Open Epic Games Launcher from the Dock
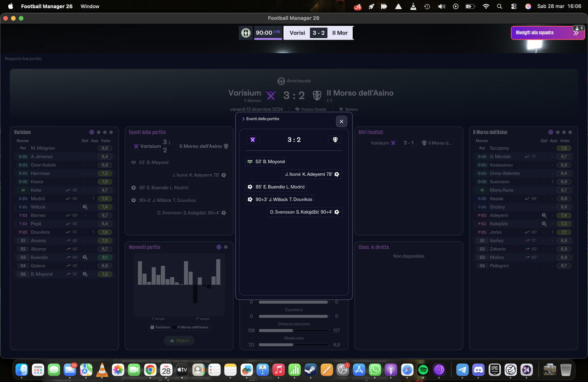Viewport: 588px width, 382px height. [x=494, y=369]
